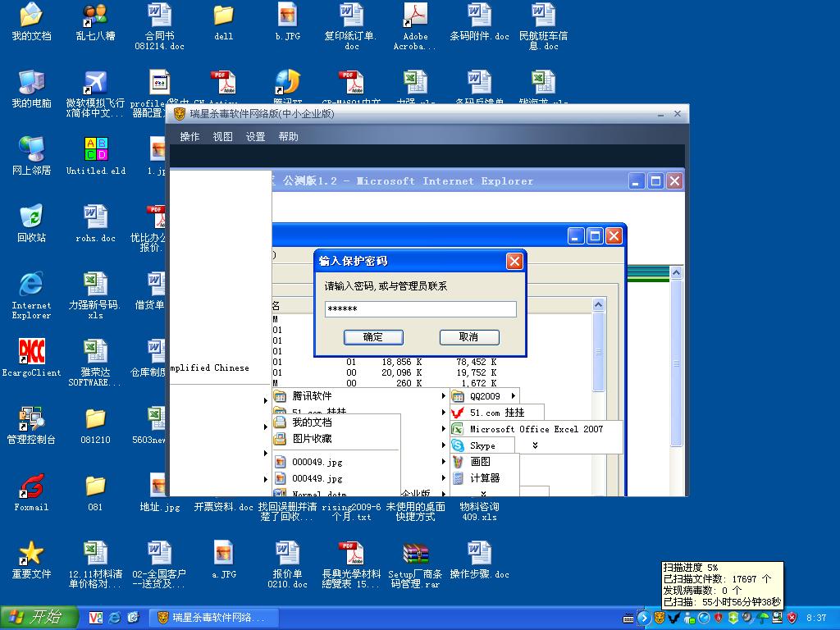This screenshot has height=630, width=840.
Task: Expand the 腾讯软件 submenu
Action: [x=312, y=396]
